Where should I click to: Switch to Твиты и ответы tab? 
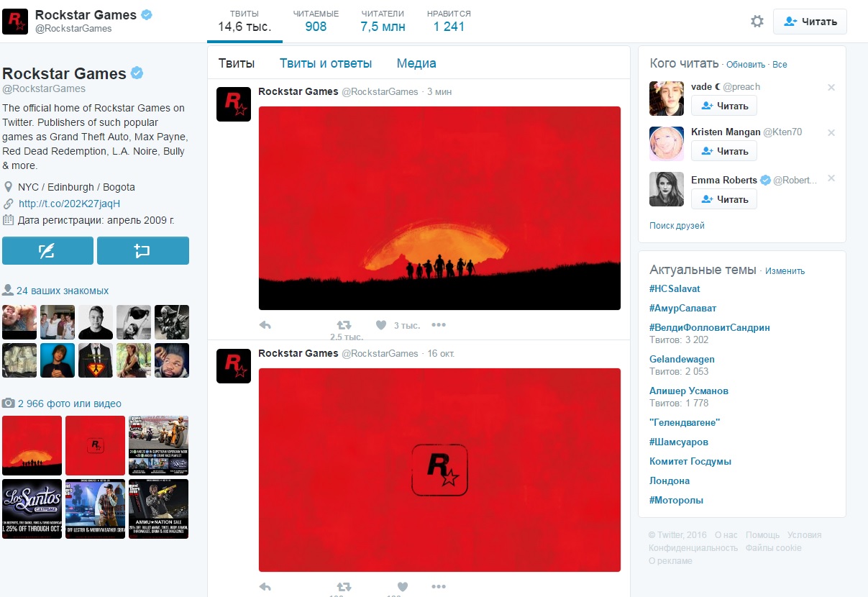tap(326, 63)
